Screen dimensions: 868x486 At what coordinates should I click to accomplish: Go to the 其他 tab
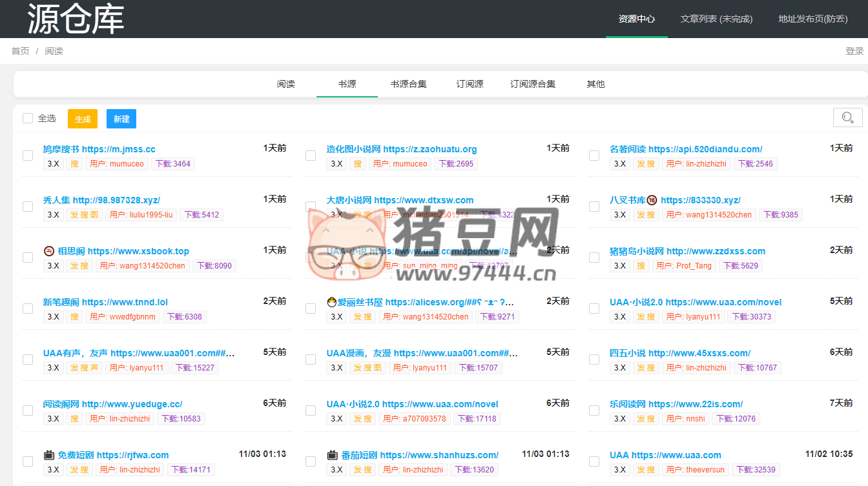(595, 84)
